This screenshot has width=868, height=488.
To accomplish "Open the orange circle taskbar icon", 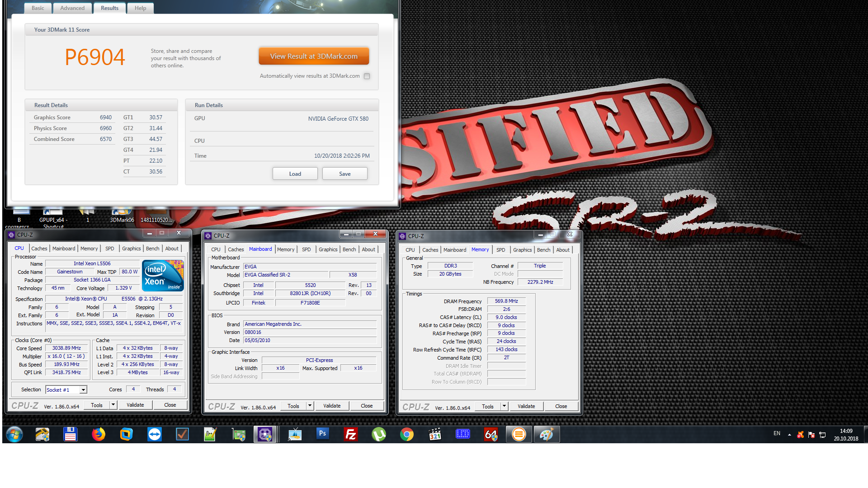I will (x=519, y=435).
